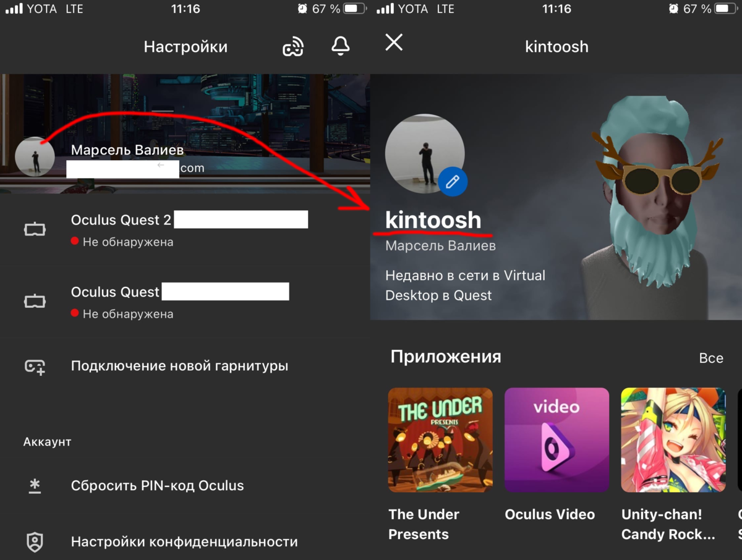Open the Oculus Quest 2 device row
742x560 pixels.
coord(185,229)
